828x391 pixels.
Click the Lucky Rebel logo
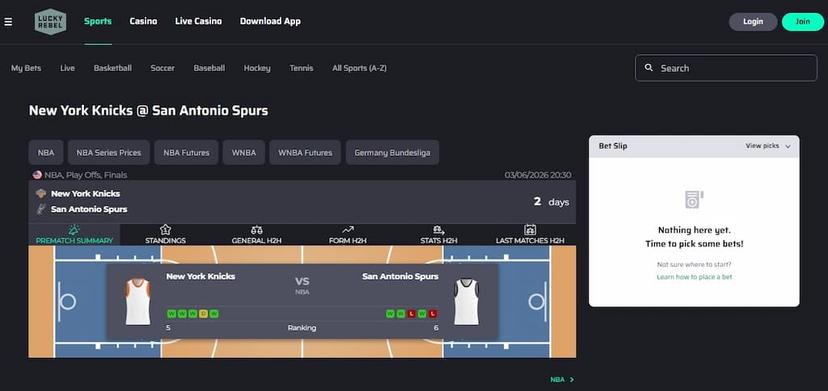click(x=50, y=22)
